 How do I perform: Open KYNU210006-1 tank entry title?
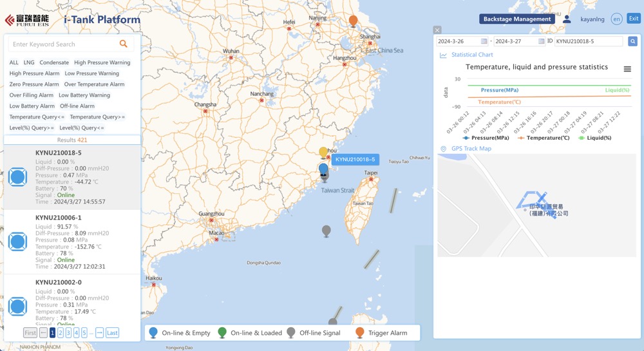click(x=59, y=218)
